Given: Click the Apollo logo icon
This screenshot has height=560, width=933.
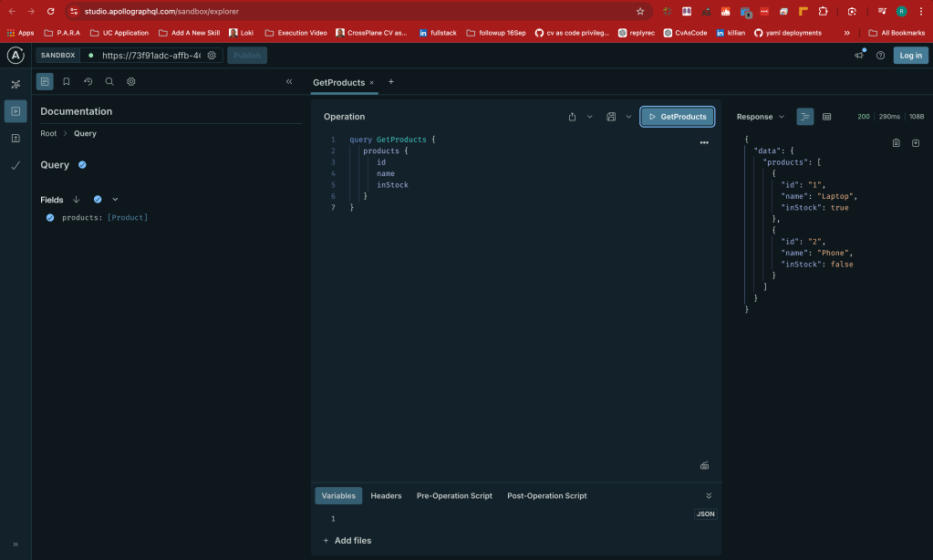Looking at the screenshot, I should 16,56.
